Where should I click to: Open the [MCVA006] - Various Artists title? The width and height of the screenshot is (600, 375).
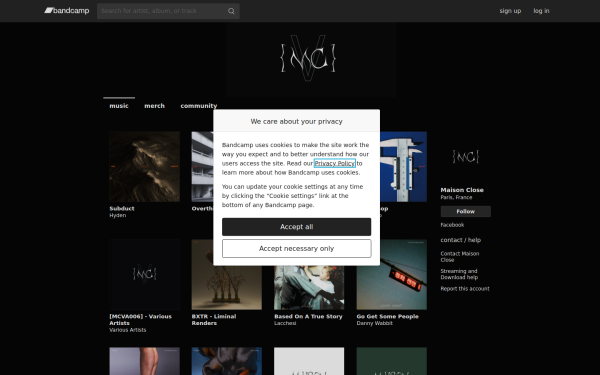click(x=140, y=320)
